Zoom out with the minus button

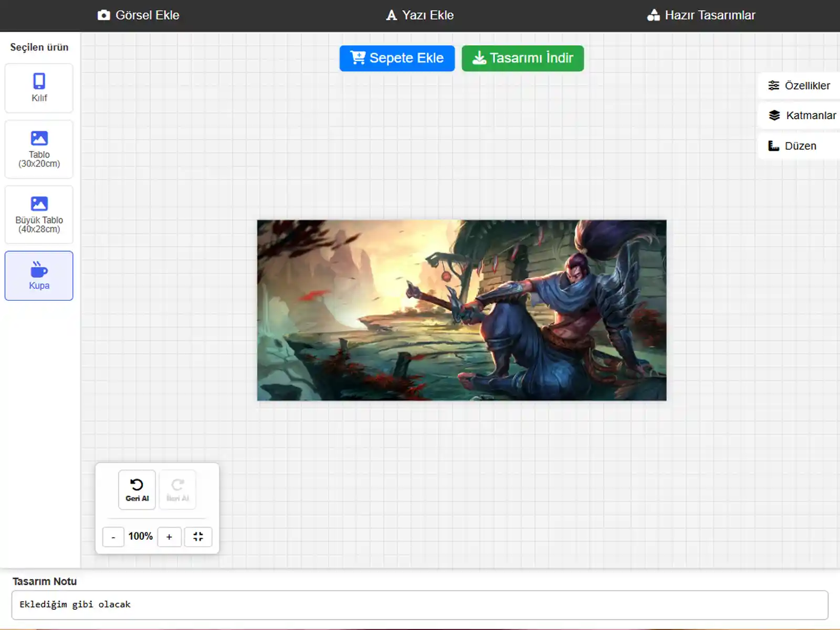pyautogui.click(x=113, y=537)
